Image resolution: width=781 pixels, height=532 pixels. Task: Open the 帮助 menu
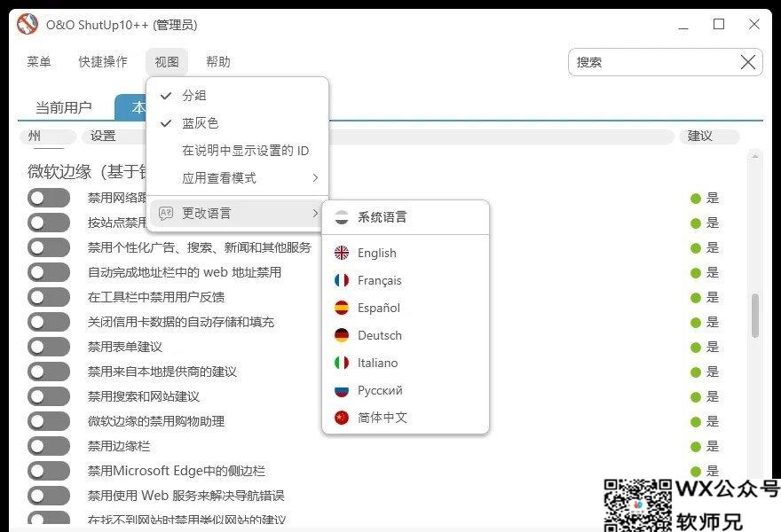218,62
